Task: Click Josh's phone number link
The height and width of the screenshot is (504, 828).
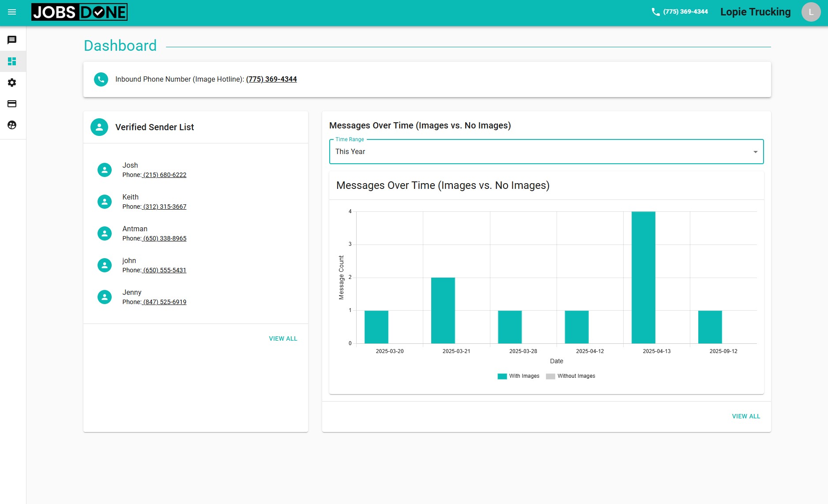Action: pyautogui.click(x=165, y=175)
